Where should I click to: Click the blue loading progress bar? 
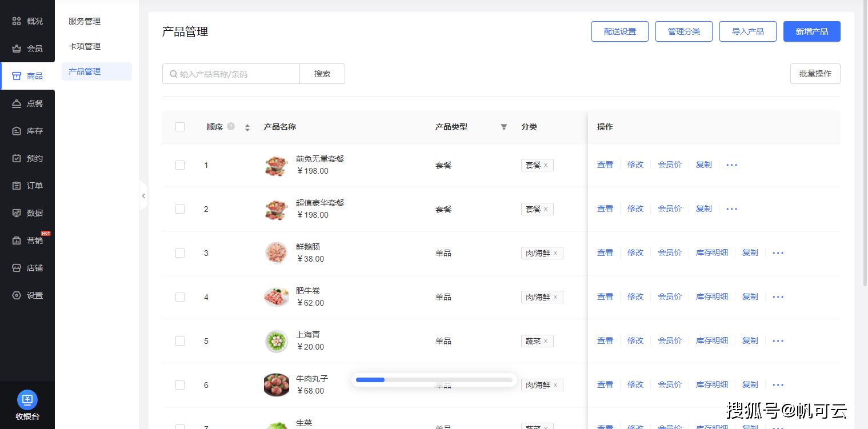point(370,379)
